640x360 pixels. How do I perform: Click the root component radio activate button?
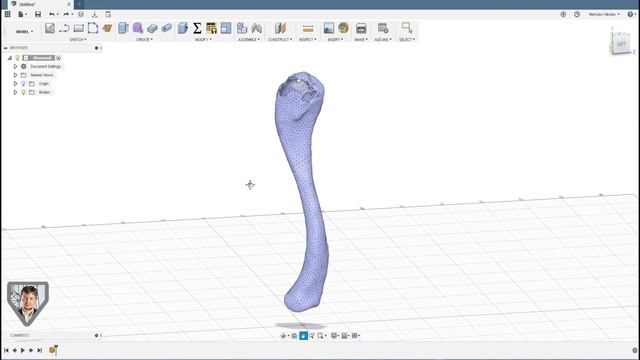point(58,58)
